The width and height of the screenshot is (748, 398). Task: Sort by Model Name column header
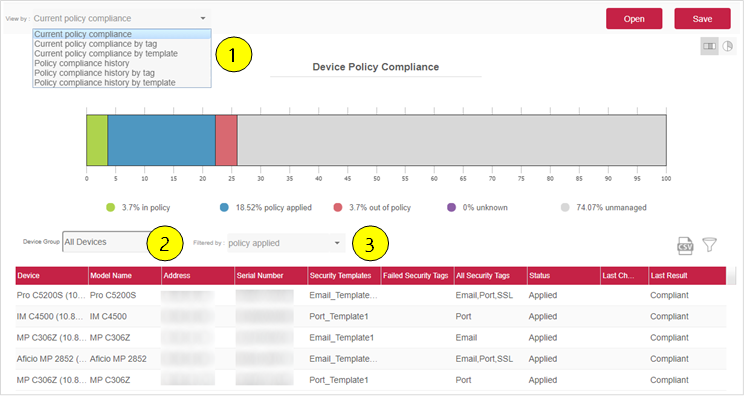pyautogui.click(x=125, y=277)
